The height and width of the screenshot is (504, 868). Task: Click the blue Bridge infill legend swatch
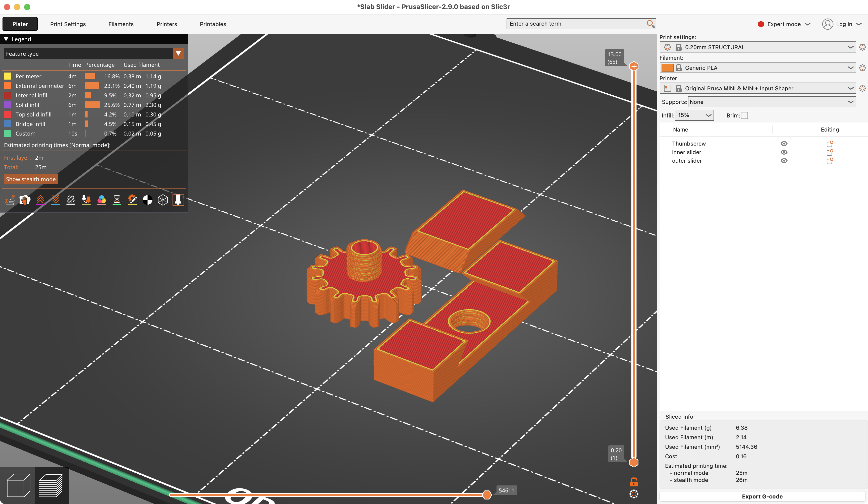pyautogui.click(x=8, y=124)
